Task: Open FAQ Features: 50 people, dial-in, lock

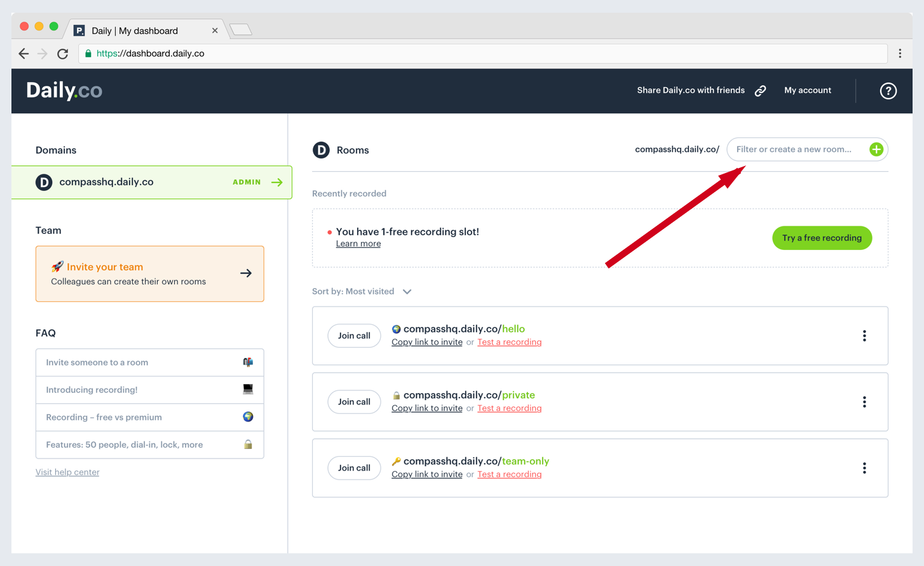Action: click(x=150, y=445)
